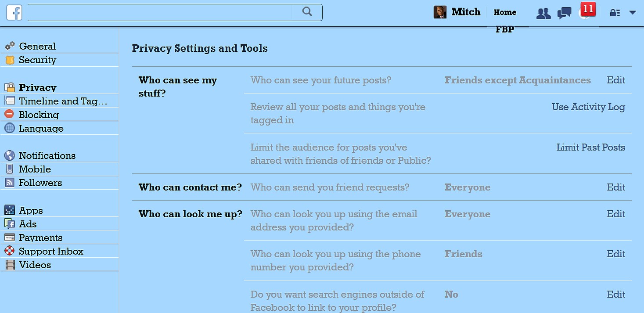Screen dimensions: 644x313
Task: Open the General settings tab
Action: [x=37, y=47]
